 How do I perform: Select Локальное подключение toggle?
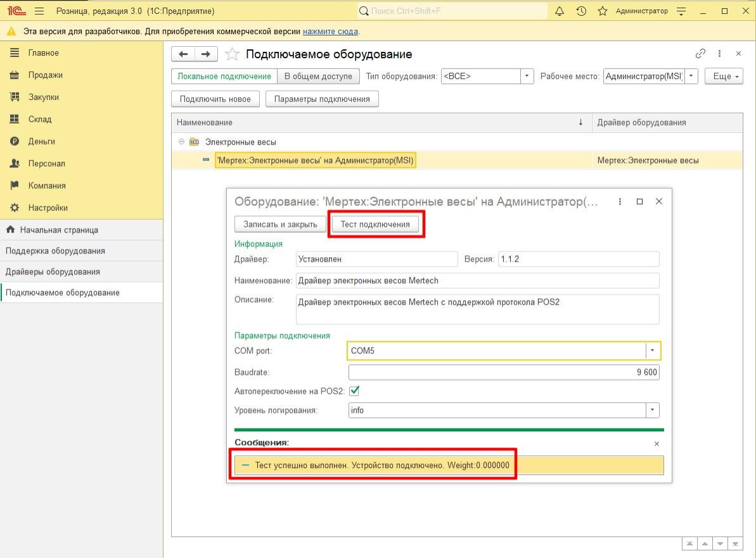tap(224, 77)
